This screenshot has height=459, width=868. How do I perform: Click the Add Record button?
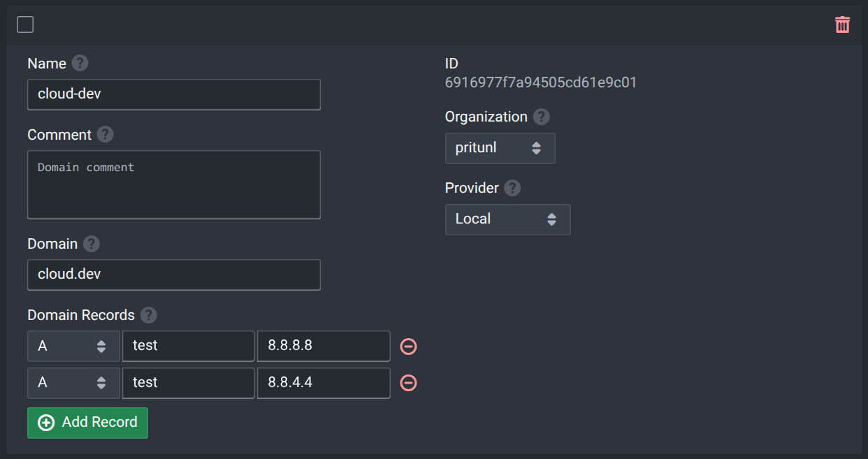click(x=87, y=423)
